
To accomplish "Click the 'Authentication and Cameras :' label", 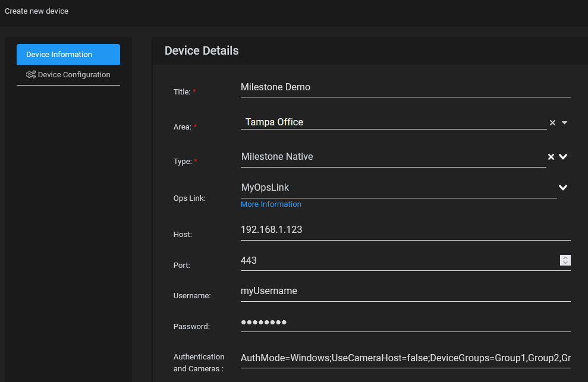I will click(x=199, y=363).
